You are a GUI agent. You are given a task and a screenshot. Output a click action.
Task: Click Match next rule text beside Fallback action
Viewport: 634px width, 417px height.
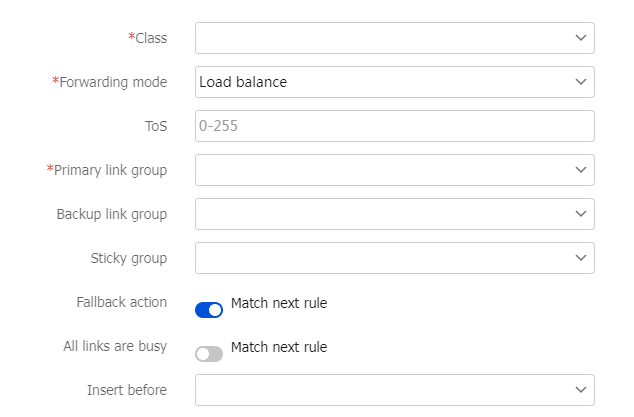tap(279, 303)
